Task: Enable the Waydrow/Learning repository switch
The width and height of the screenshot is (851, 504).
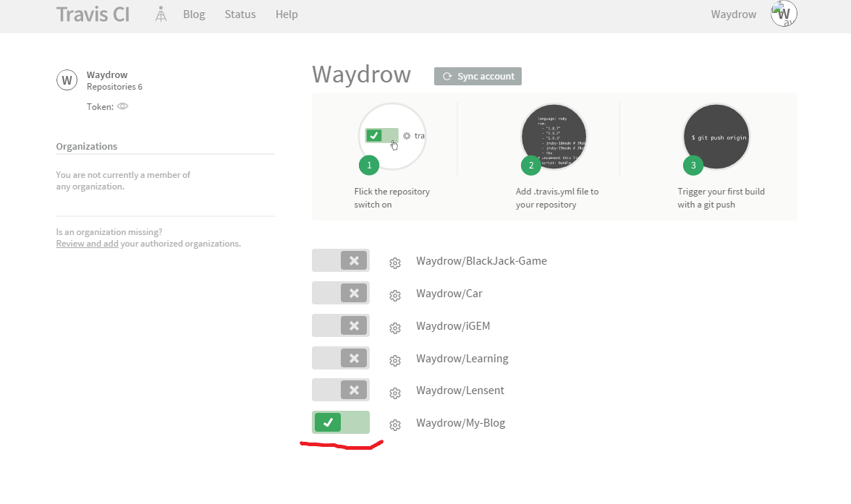Action: (x=341, y=358)
